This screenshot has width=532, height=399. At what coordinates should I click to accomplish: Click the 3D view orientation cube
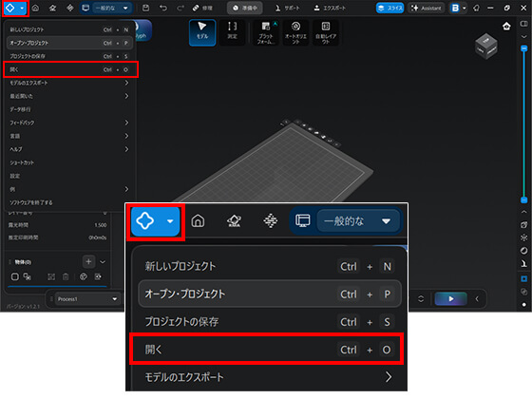(486, 46)
